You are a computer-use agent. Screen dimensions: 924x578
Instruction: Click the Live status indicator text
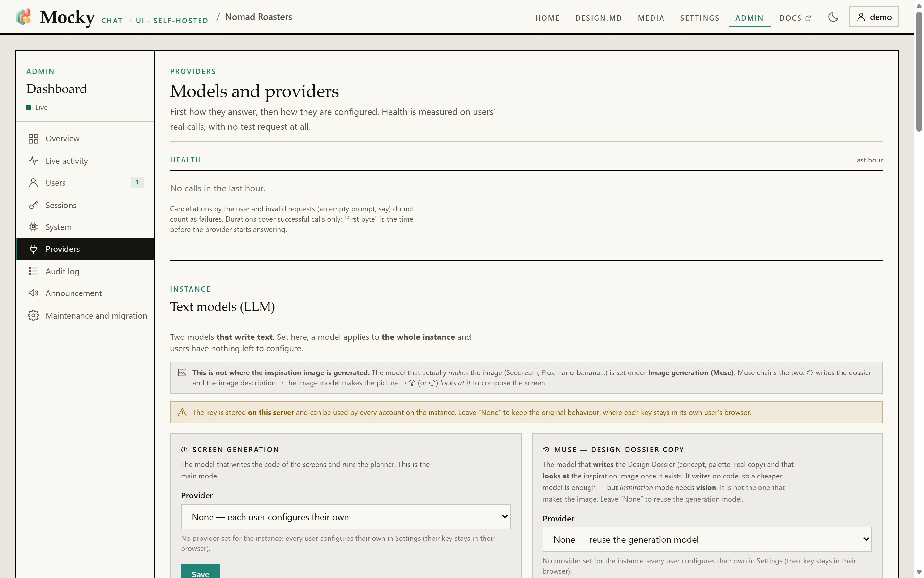[41, 108]
